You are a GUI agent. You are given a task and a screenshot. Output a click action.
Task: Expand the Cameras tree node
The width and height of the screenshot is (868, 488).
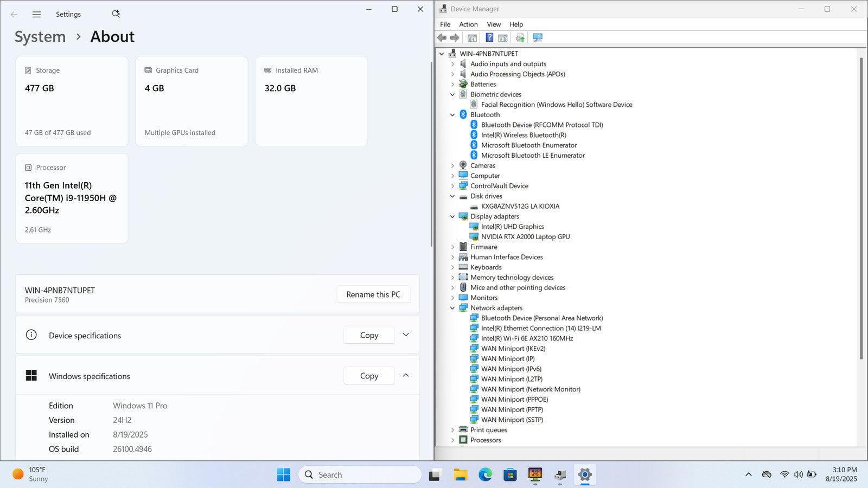click(452, 166)
